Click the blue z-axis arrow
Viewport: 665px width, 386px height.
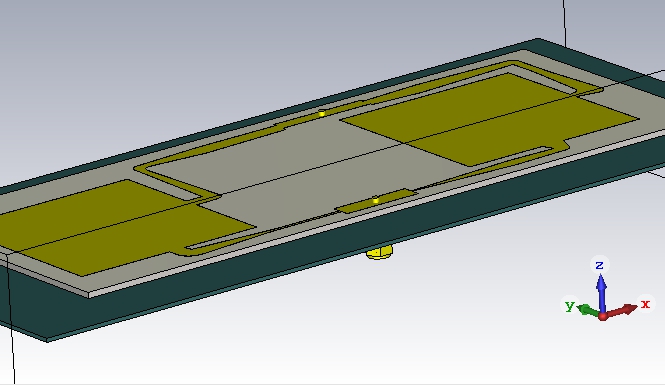(x=601, y=293)
